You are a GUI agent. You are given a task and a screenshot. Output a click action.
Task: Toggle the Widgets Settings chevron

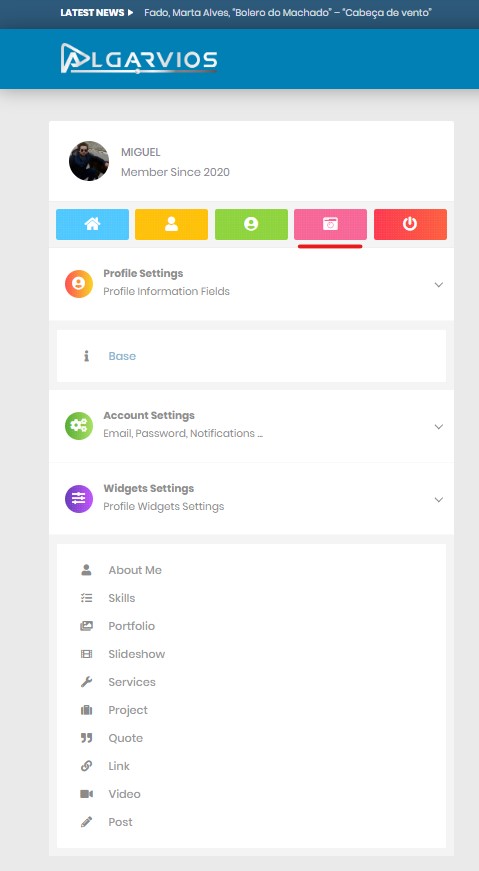438,499
